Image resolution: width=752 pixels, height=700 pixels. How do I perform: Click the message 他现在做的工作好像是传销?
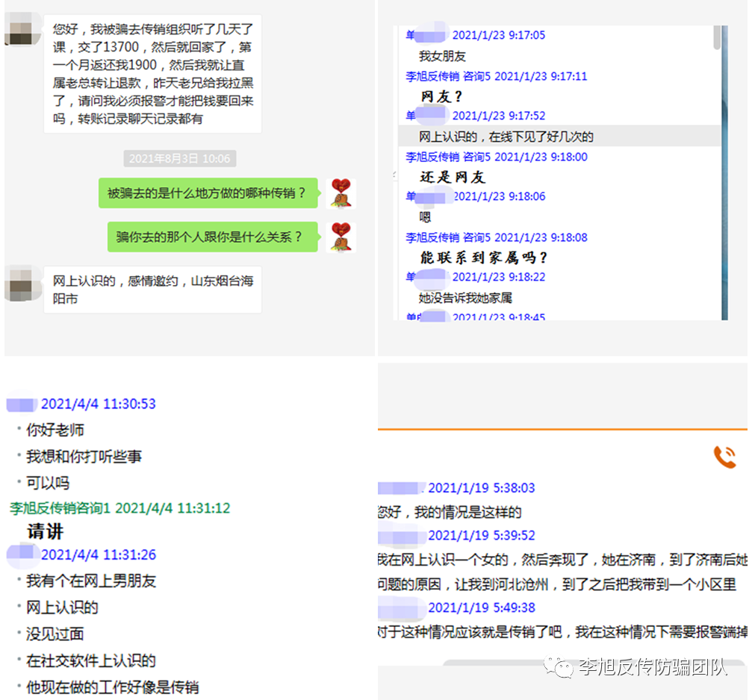click(x=112, y=687)
